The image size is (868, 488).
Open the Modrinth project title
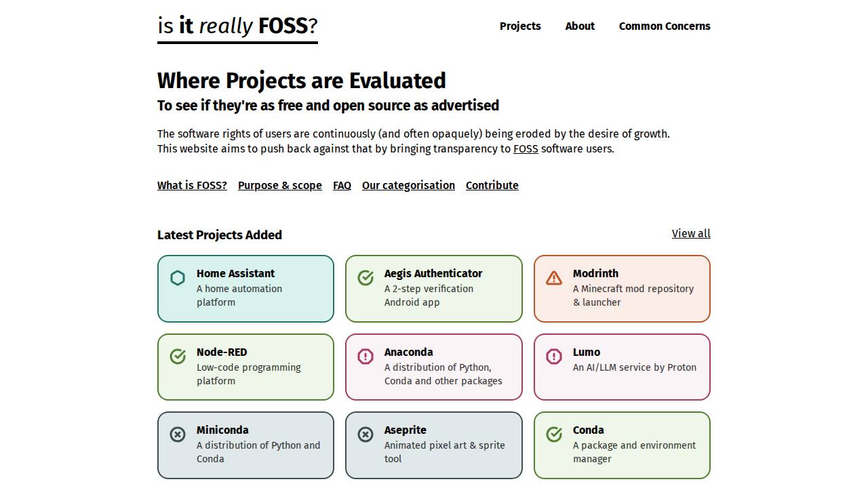pyautogui.click(x=595, y=274)
